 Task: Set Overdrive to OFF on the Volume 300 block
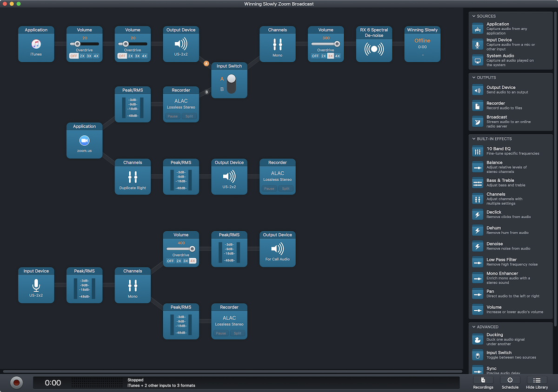pos(315,56)
